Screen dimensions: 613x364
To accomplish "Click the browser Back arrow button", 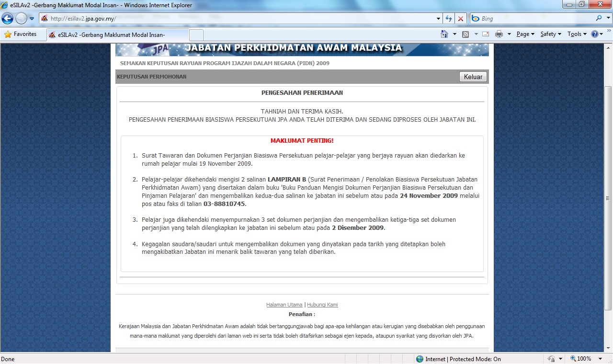I will 8,19.
